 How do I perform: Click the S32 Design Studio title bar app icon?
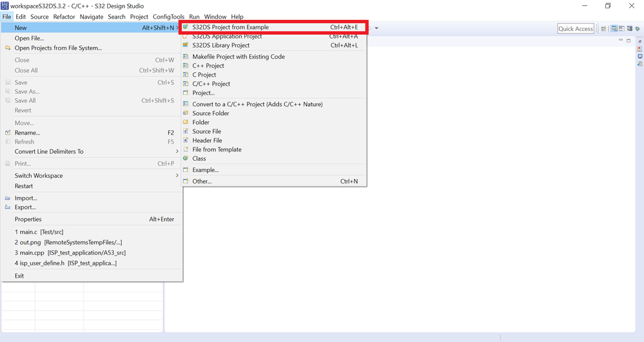coord(5,6)
